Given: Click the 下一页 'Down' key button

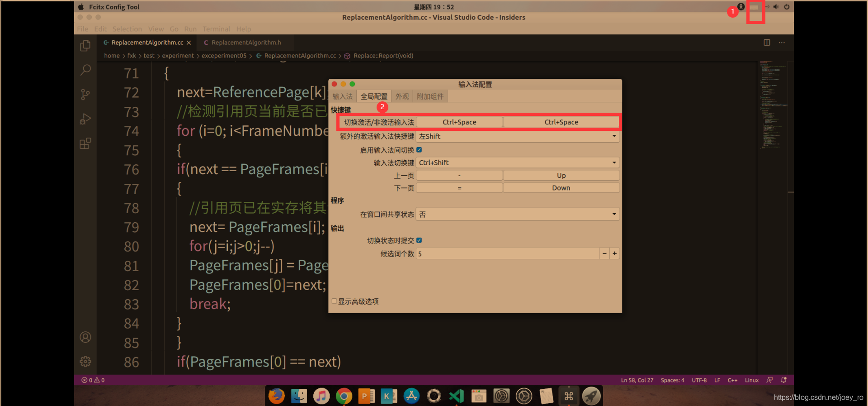Looking at the screenshot, I should (561, 188).
